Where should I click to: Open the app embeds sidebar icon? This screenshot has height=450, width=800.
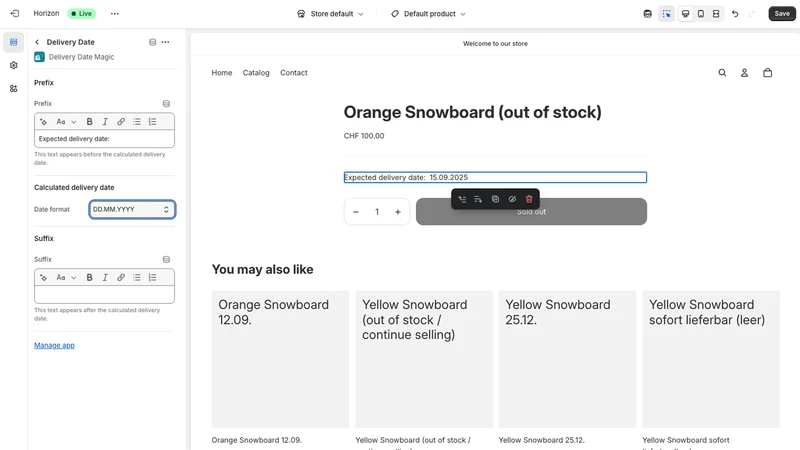point(14,89)
